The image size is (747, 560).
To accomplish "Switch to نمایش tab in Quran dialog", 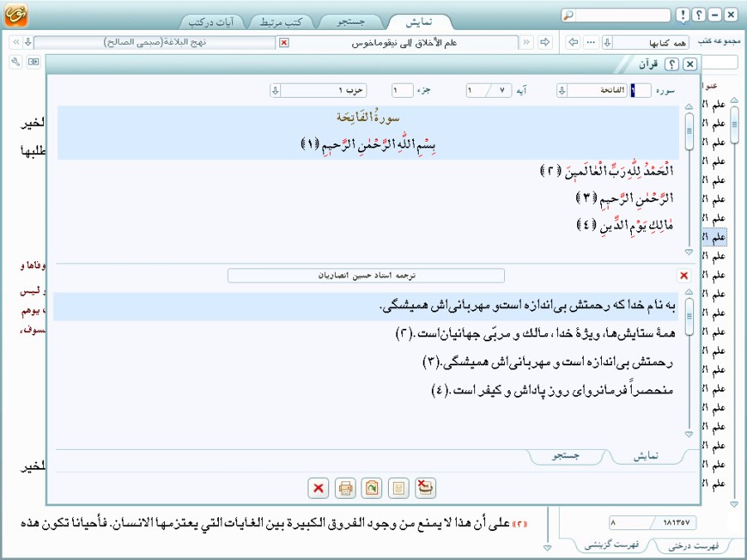I will click(x=646, y=456).
